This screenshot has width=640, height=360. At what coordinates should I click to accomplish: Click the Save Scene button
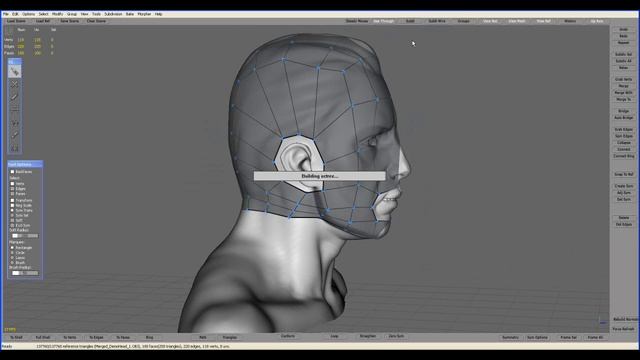69,21
